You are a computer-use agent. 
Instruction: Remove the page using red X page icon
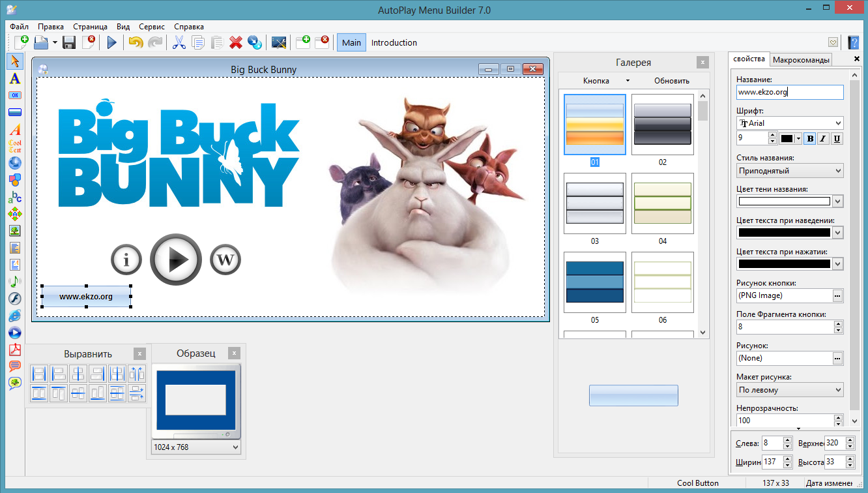322,42
